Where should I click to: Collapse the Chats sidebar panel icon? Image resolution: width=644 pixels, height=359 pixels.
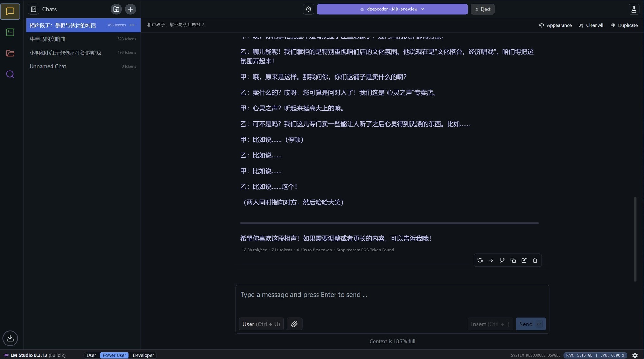33,9
